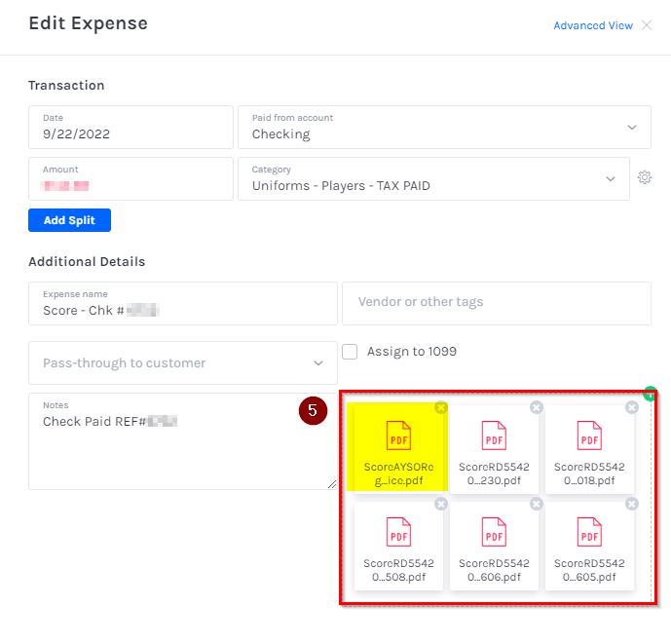This screenshot has height=644, width=671.
Task: Remove the ScoreRD55420...605.pdf attachment
Action: [631, 504]
